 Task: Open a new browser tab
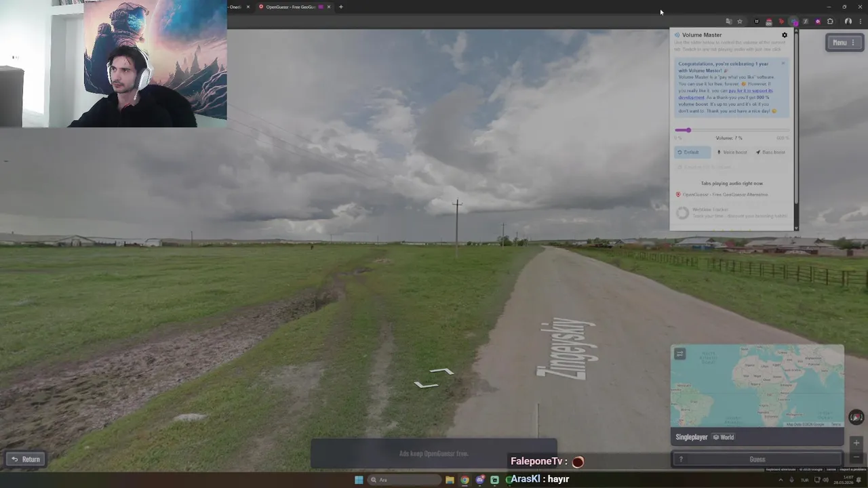[340, 7]
